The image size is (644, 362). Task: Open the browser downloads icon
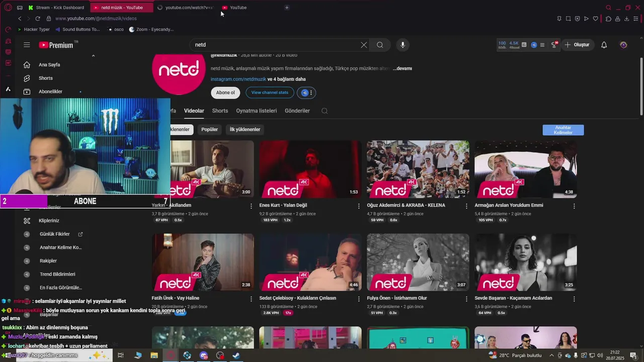[626, 19]
